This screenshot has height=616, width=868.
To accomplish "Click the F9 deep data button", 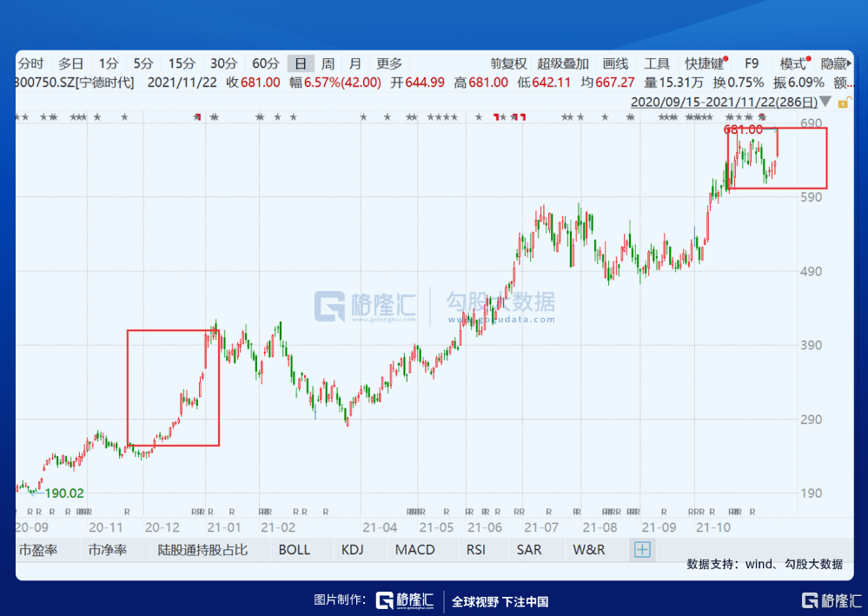I will pos(752,63).
